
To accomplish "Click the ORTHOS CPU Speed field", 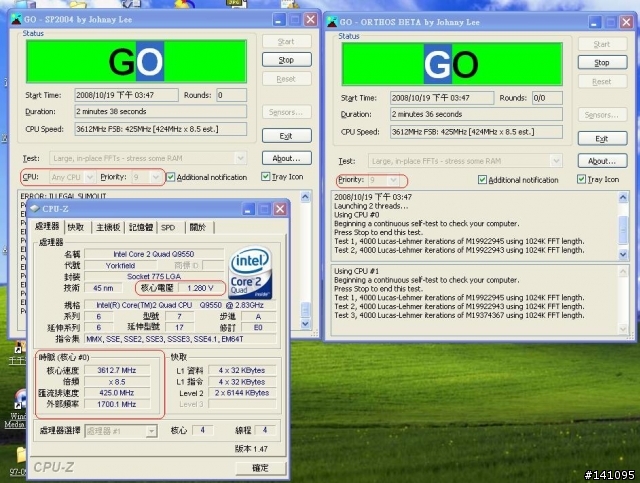I will (x=476, y=132).
